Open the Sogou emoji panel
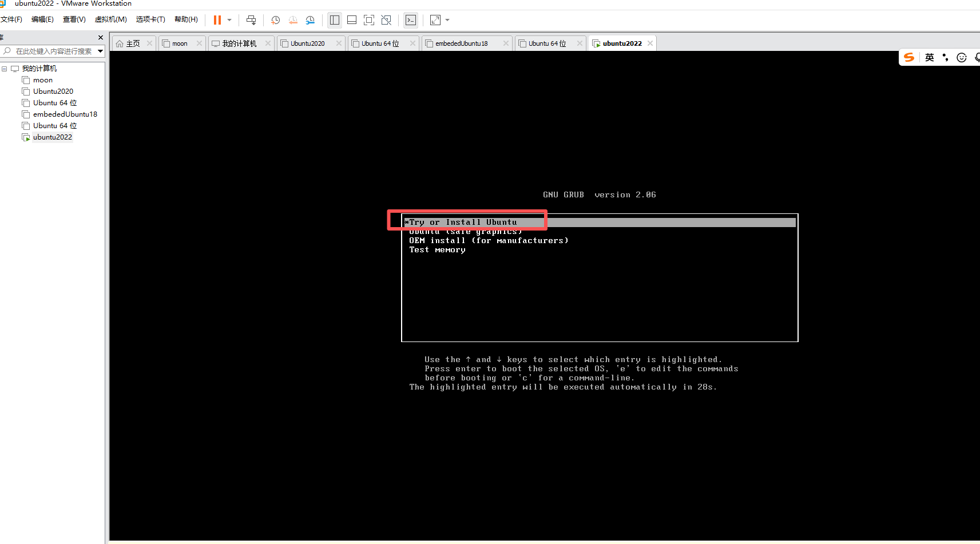The height and width of the screenshot is (544, 980). (962, 57)
